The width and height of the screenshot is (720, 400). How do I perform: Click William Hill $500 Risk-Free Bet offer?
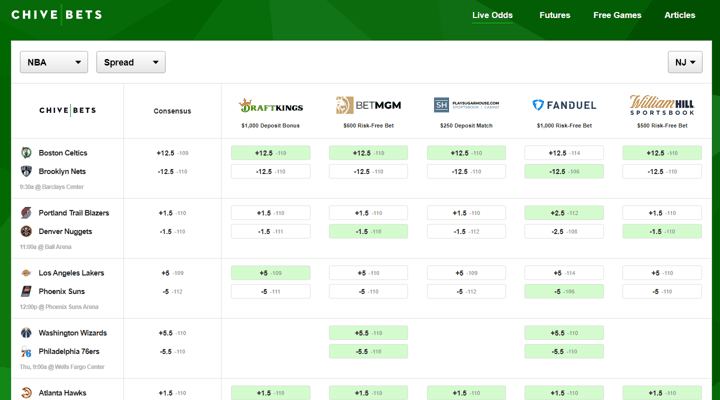click(x=662, y=125)
